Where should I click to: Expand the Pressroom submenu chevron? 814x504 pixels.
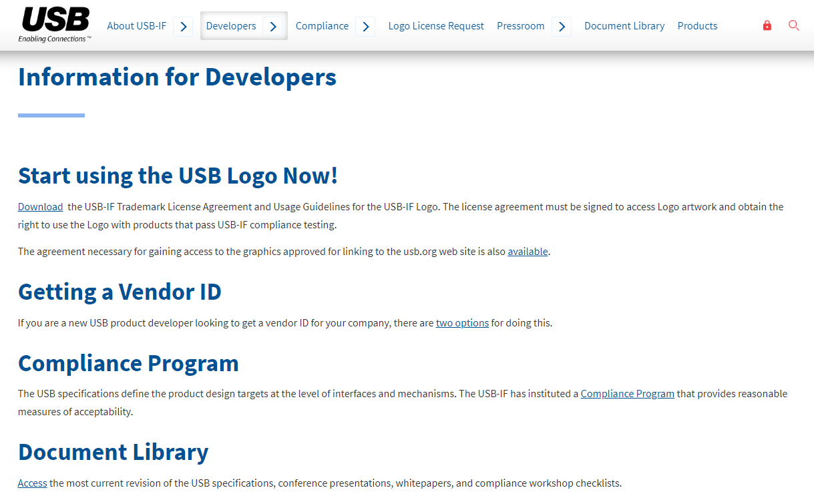click(562, 27)
